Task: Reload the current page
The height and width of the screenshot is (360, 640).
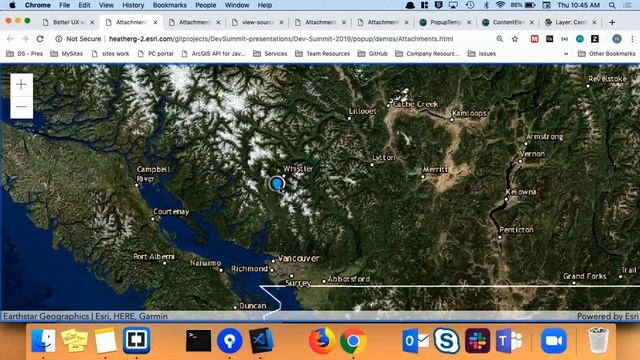Action: pyautogui.click(x=40, y=39)
